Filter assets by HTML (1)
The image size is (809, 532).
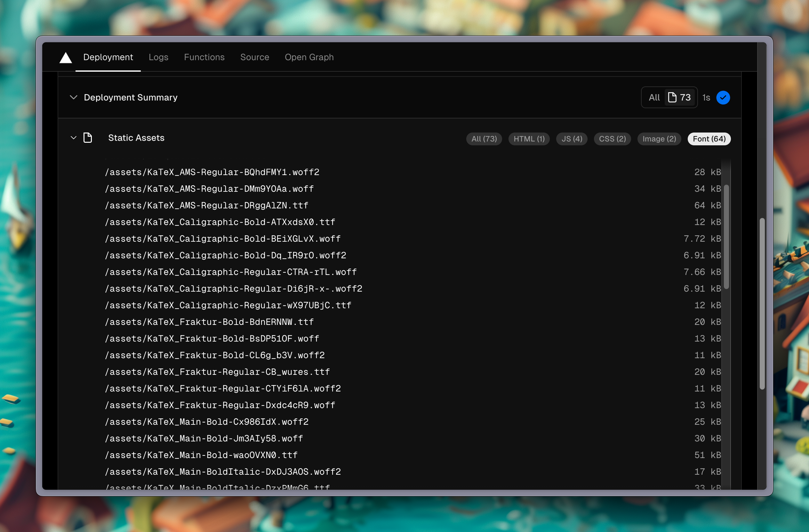529,139
